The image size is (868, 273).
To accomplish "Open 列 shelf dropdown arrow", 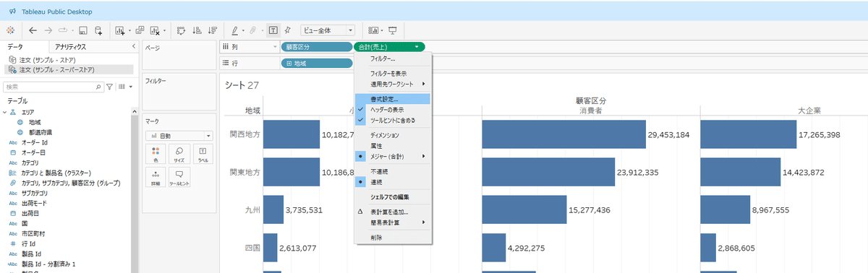I will click(275, 47).
